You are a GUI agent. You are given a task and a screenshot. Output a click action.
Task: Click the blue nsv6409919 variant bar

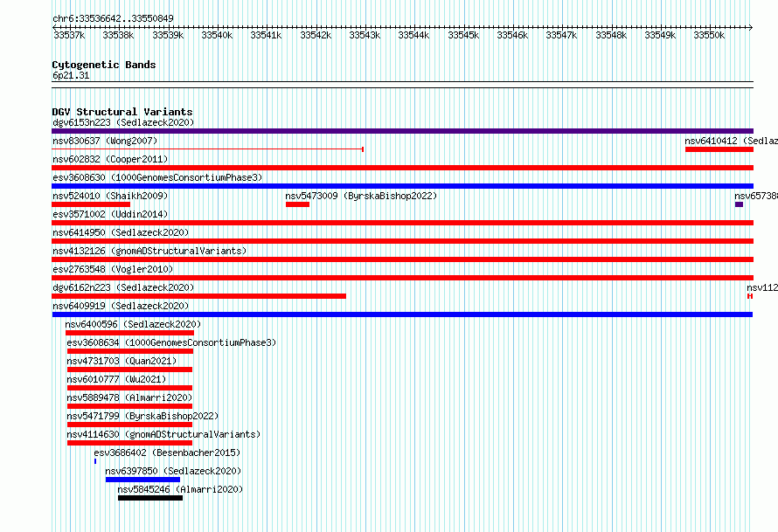[x=402, y=314]
